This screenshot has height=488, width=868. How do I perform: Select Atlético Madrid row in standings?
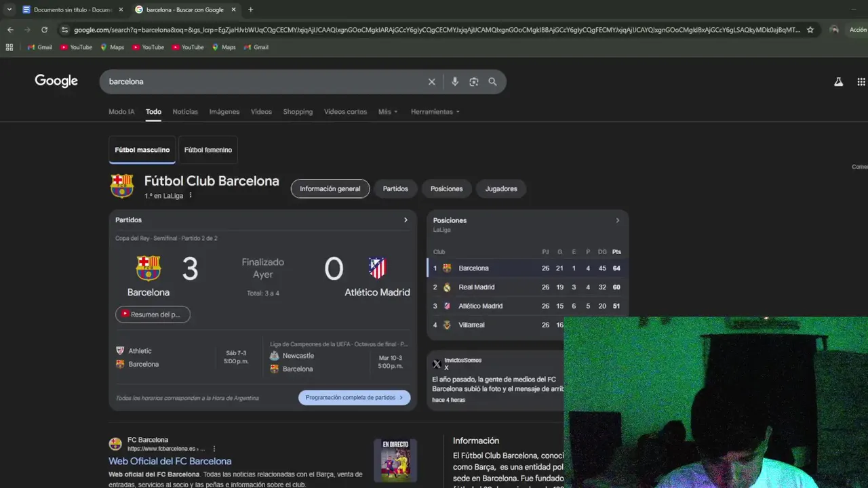coord(528,306)
